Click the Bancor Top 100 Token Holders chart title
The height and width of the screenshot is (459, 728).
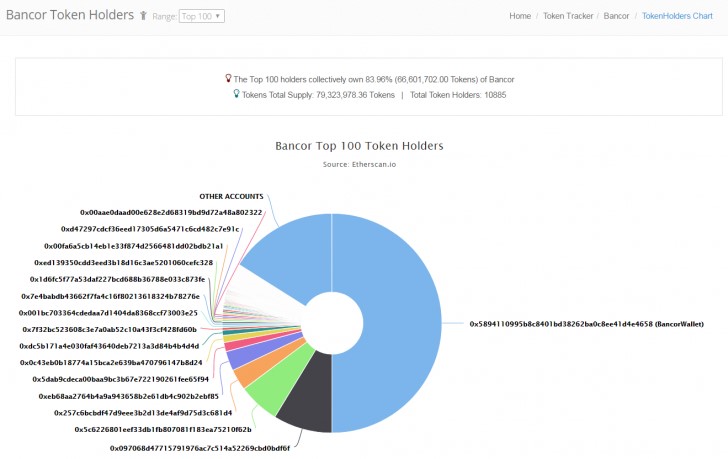(x=359, y=146)
